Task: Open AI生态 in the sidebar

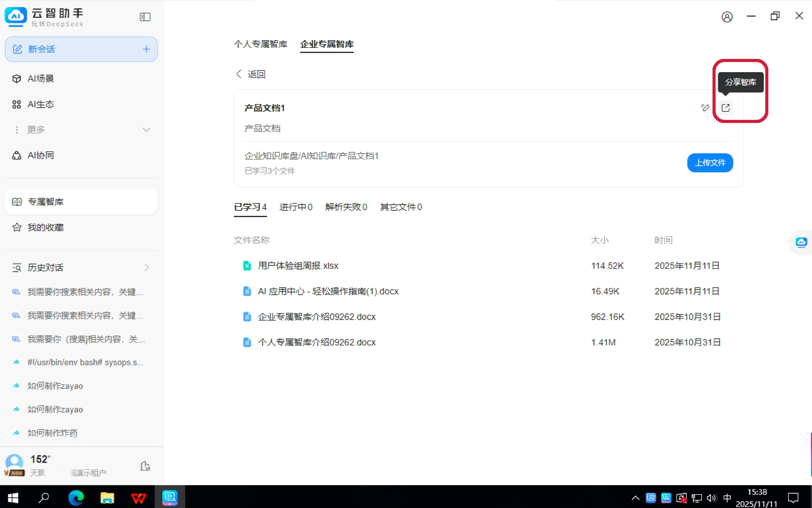Action: (x=41, y=104)
